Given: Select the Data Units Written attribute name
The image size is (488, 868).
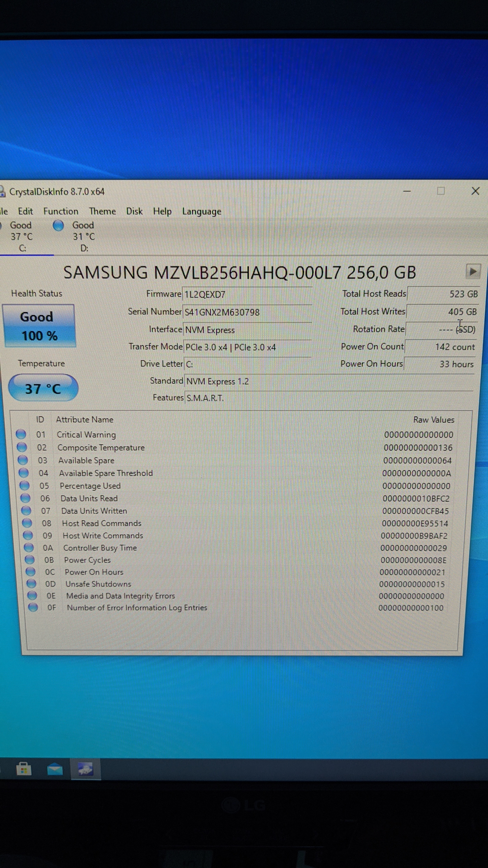Looking at the screenshot, I should pos(94,511).
